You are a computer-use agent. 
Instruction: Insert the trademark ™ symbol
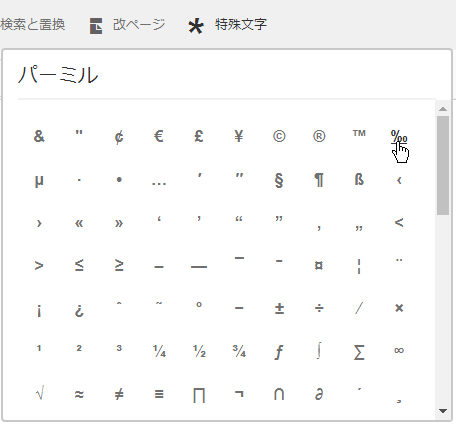(359, 133)
